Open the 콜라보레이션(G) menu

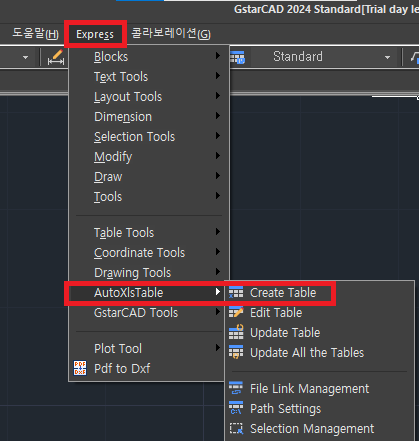point(171,34)
